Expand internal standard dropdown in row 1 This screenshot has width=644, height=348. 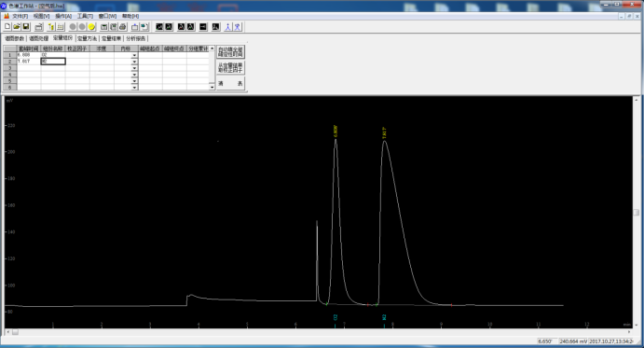(x=134, y=55)
